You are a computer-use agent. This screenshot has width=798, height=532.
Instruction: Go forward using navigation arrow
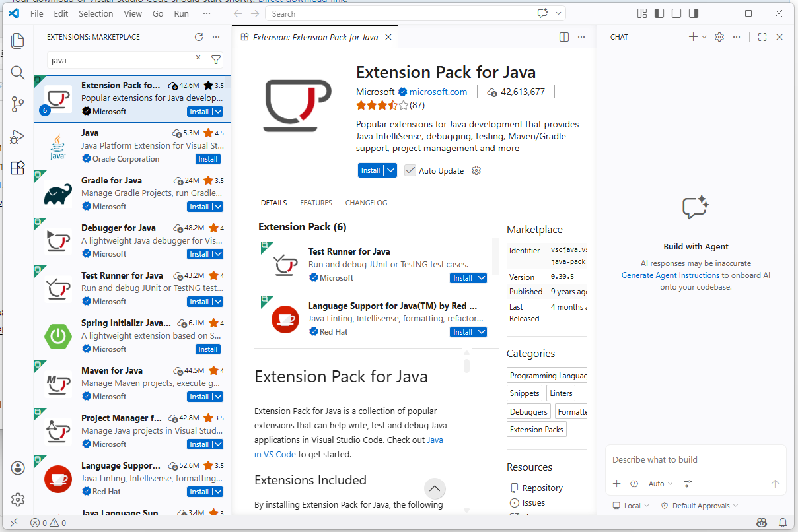255,13
